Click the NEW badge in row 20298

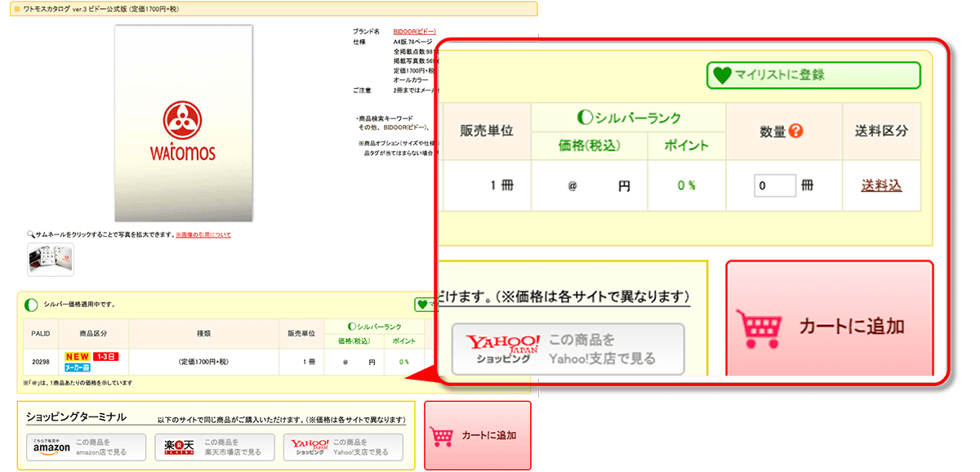(x=78, y=357)
